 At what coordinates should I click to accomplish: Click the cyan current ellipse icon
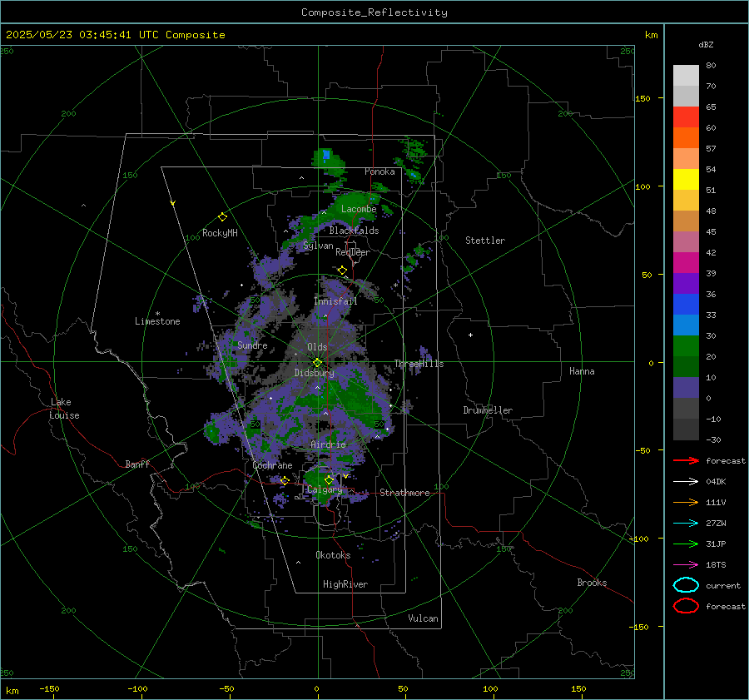click(x=686, y=585)
